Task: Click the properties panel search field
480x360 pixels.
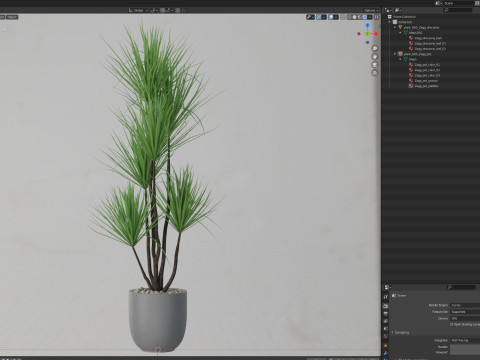Action: point(461,287)
